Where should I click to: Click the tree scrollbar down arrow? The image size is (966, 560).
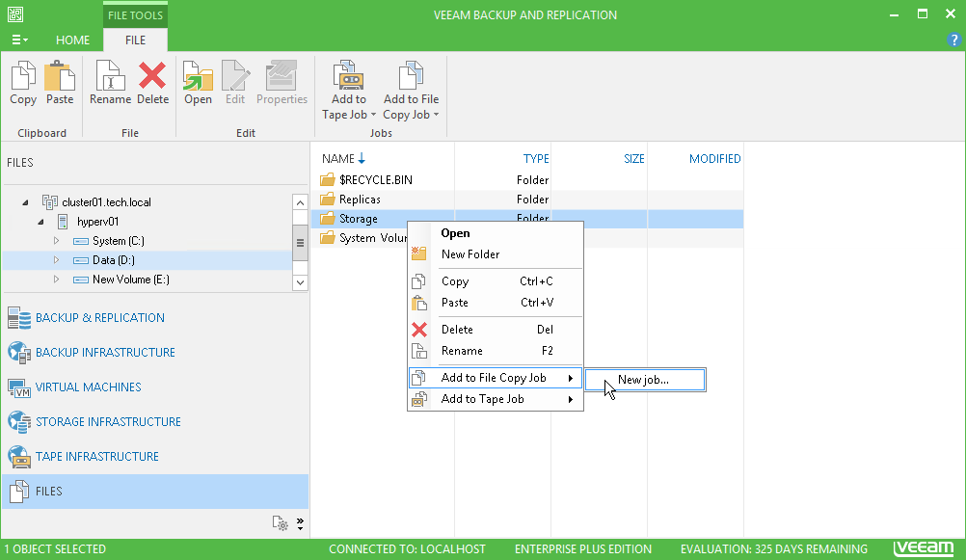tap(300, 282)
